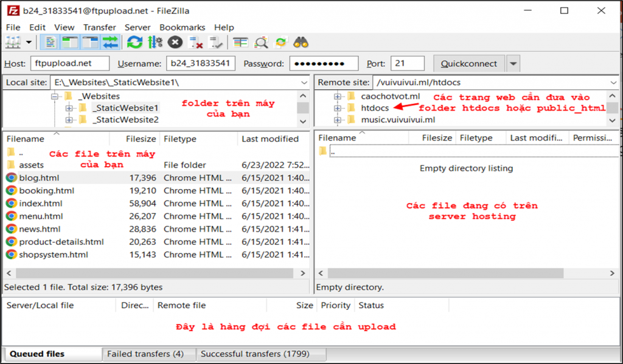Select index.html in local file list
The height and width of the screenshot is (364, 623).
(40, 204)
